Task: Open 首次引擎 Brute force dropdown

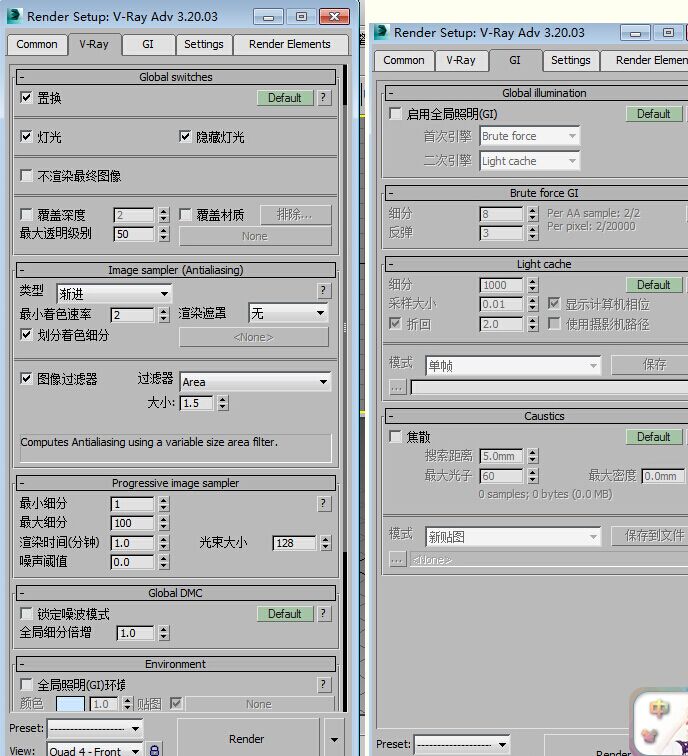Action: tap(529, 136)
